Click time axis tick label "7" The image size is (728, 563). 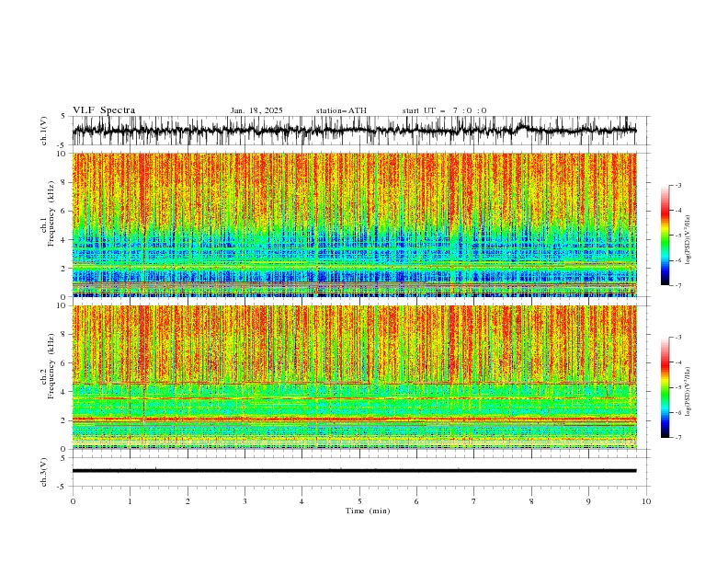(474, 501)
